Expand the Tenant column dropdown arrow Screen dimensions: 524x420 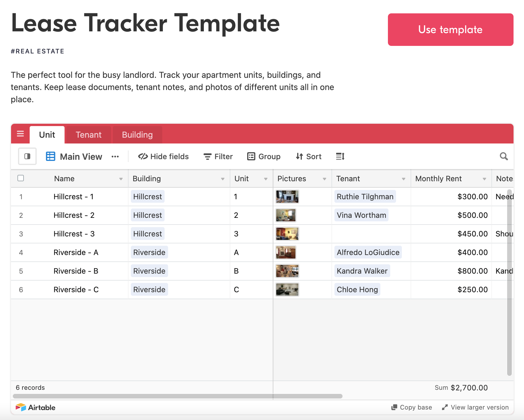[x=403, y=179]
